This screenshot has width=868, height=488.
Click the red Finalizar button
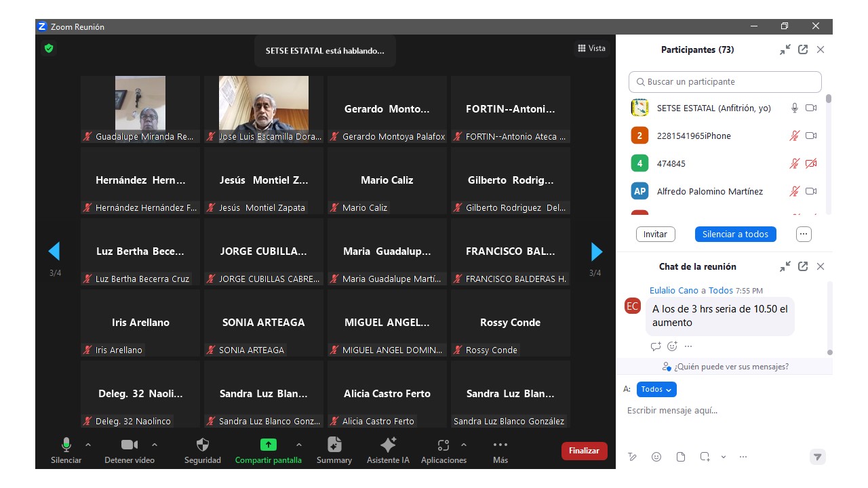click(584, 451)
